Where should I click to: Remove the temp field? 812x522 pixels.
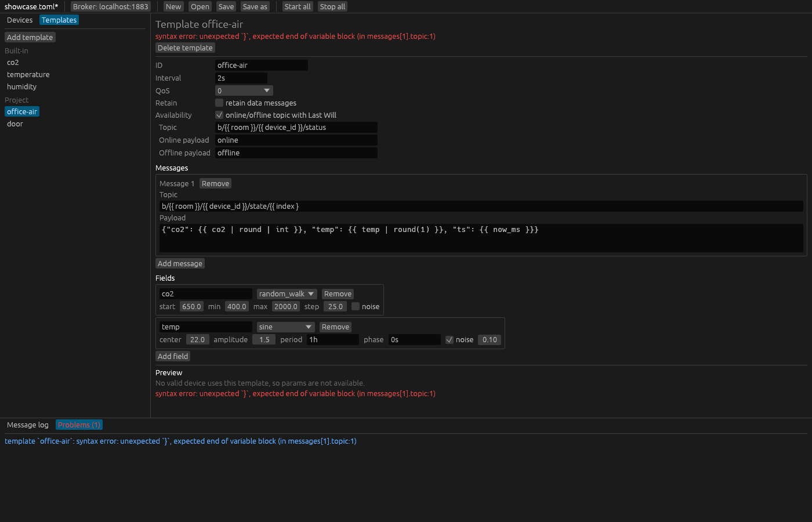336,327
